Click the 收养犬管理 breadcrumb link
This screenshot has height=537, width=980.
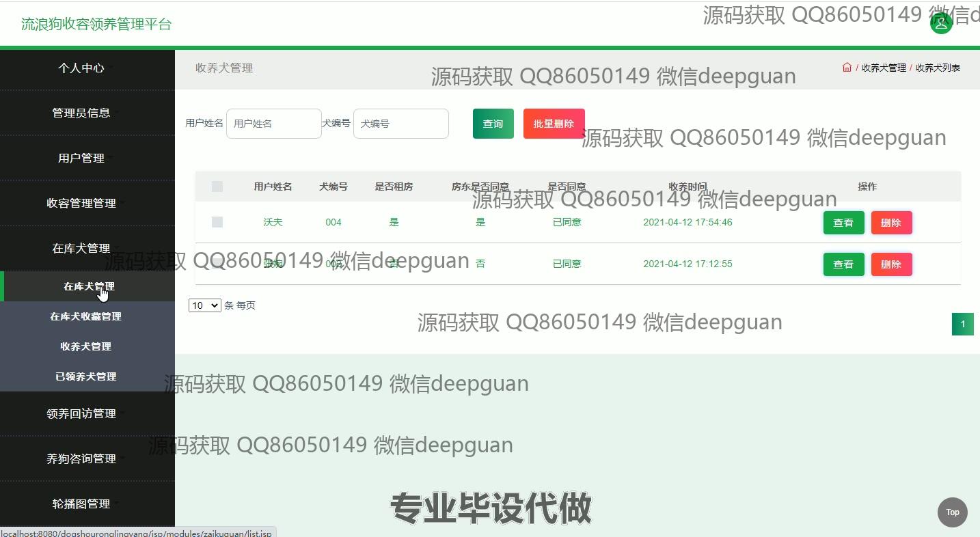coord(884,68)
